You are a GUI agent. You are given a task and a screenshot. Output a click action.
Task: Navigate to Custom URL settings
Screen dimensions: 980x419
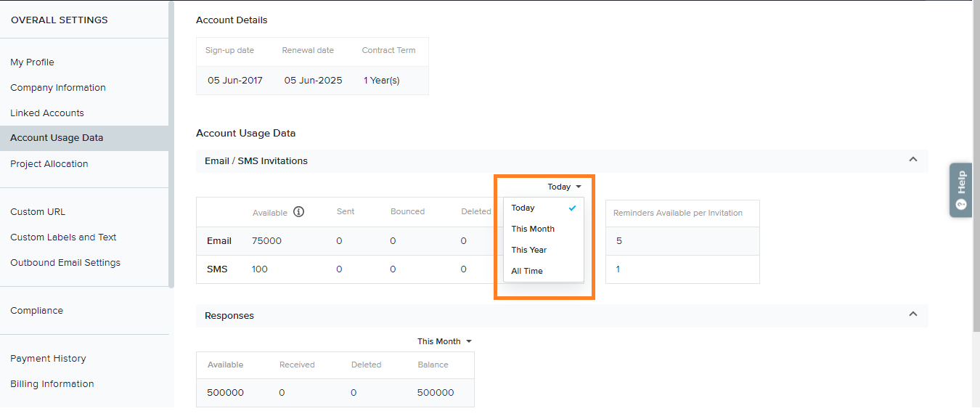pos(38,212)
